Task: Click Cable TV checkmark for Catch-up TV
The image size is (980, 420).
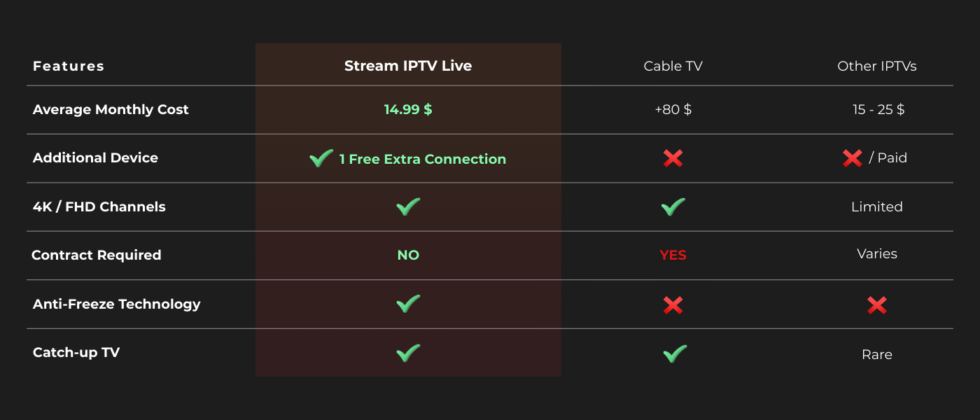Action: (x=675, y=353)
